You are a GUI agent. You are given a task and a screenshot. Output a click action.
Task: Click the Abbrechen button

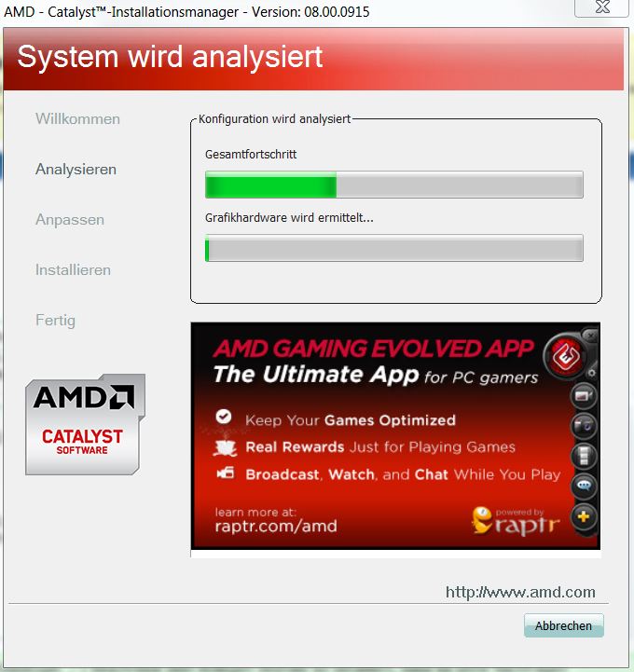click(563, 625)
